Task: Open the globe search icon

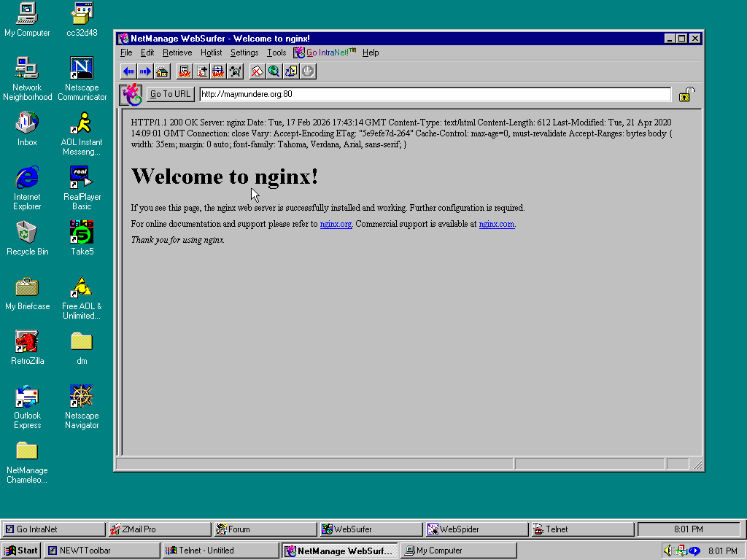Action: tap(274, 71)
